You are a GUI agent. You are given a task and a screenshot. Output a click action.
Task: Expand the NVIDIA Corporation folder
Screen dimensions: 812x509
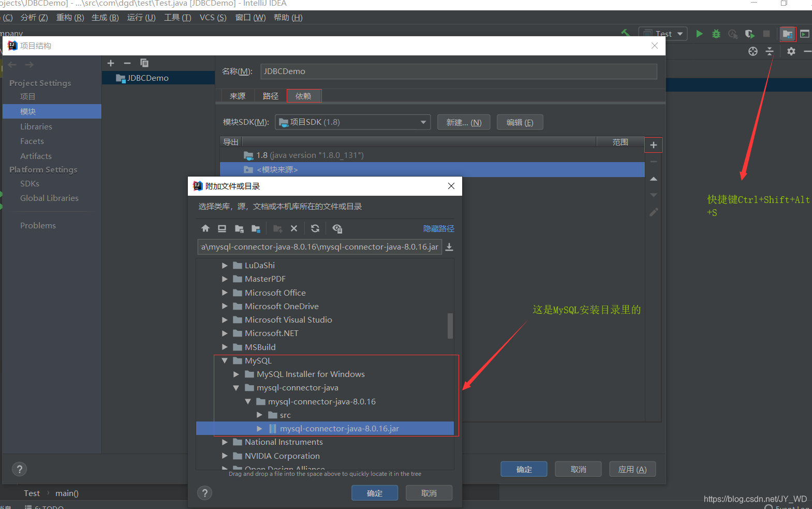[225, 456]
